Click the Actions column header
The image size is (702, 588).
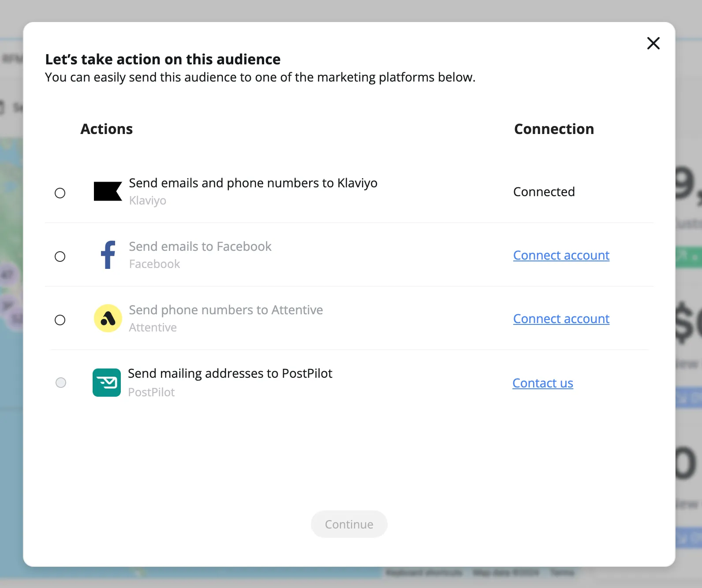coord(107,129)
